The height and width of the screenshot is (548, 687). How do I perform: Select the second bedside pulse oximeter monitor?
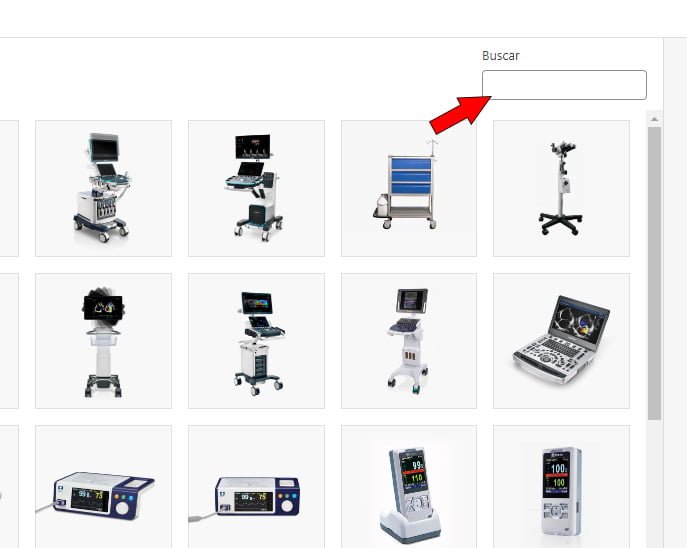pos(256,487)
